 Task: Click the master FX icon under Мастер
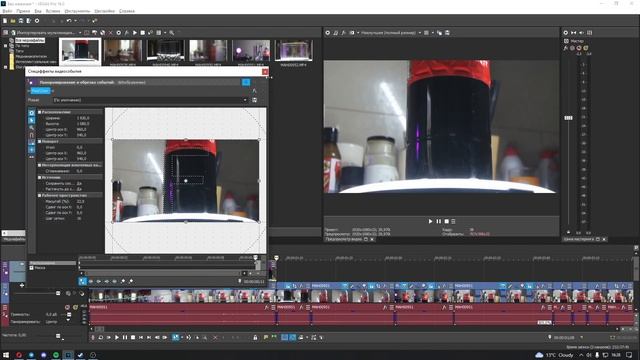pos(566,48)
